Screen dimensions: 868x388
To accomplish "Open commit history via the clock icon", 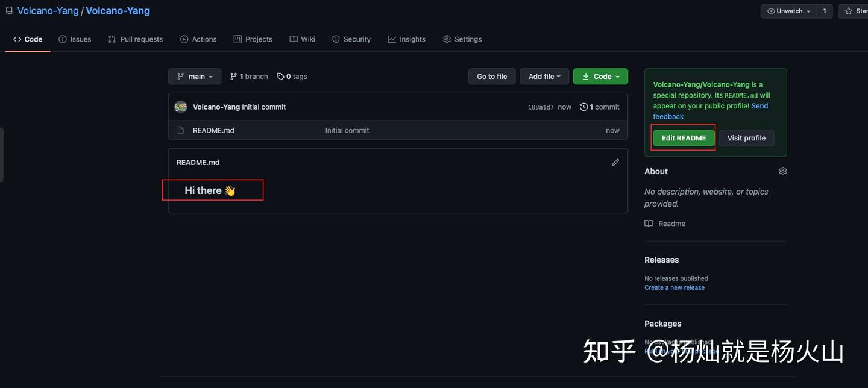I will pyautogui.click(x=583, y=107).
